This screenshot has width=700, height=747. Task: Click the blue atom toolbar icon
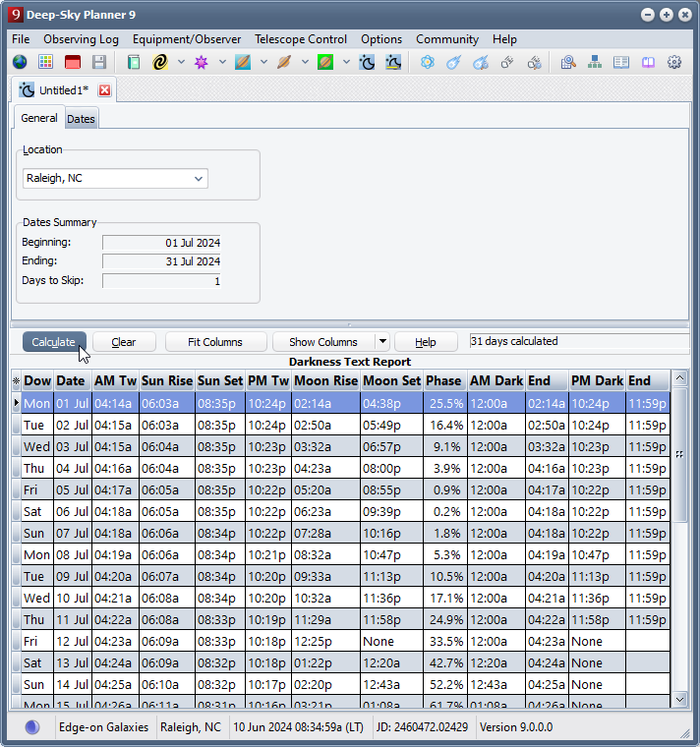(x=427, y=62)
